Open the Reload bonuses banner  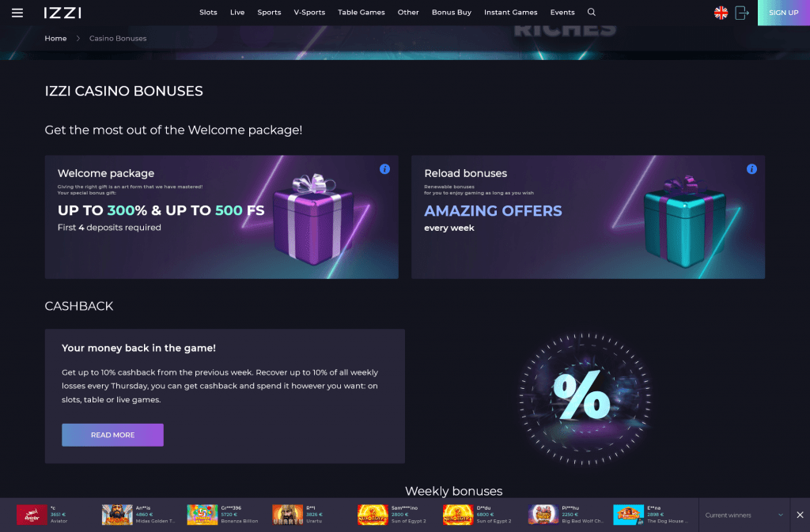coord(588,217)
